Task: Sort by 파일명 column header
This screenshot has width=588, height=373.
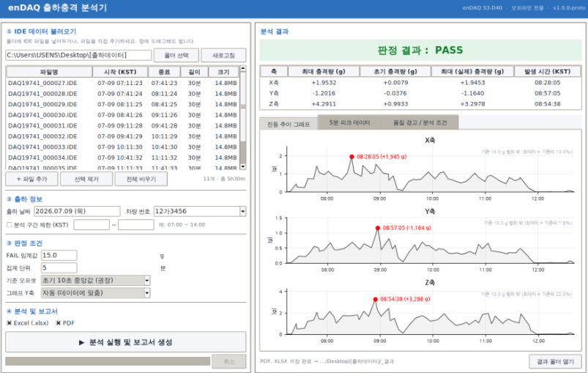Action: [49, 72]
